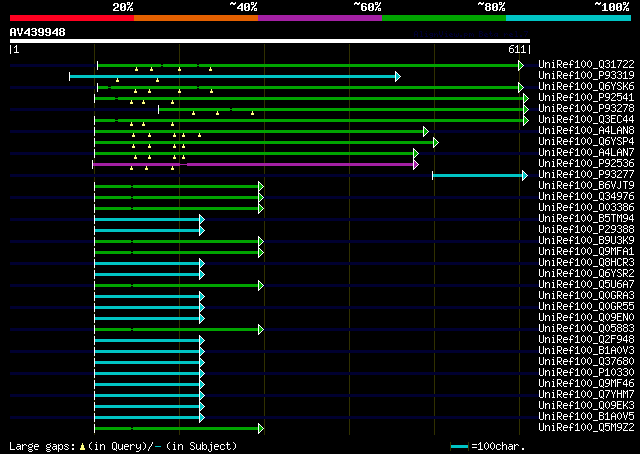This screenshot has width=640, height=454.
Task: Select the UniRef100_Q6YSR2 label
Action: click(x=586, y=274)
